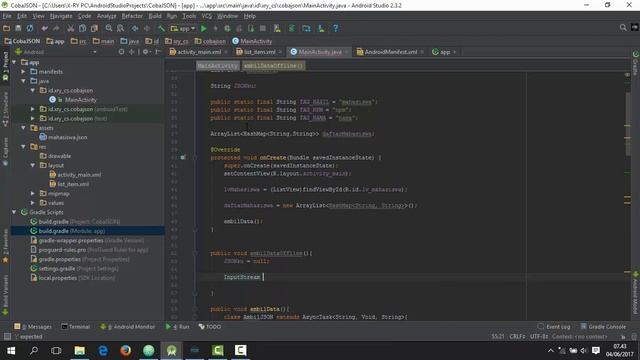The width and height of the screenshot is (640, 360).
Task: Click the Debug app bug icon
Action: pyautogui.click(x=227, y=28)
